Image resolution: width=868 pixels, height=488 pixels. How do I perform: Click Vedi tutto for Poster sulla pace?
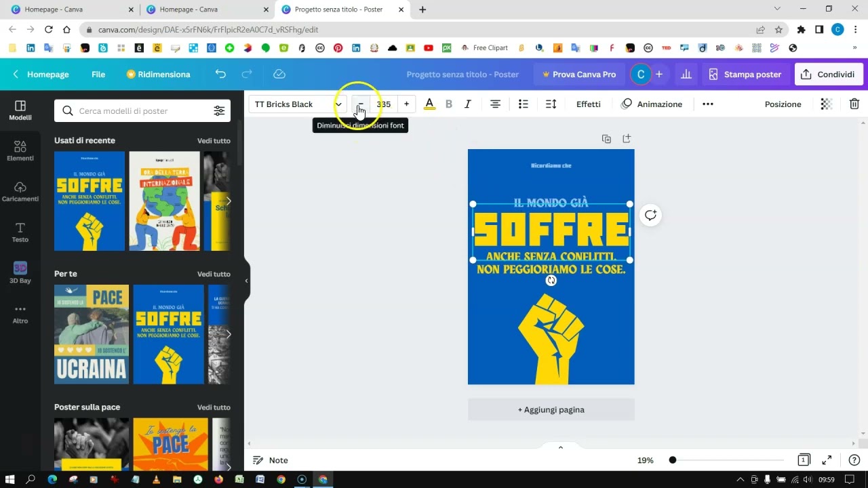[x=214, y=407]
